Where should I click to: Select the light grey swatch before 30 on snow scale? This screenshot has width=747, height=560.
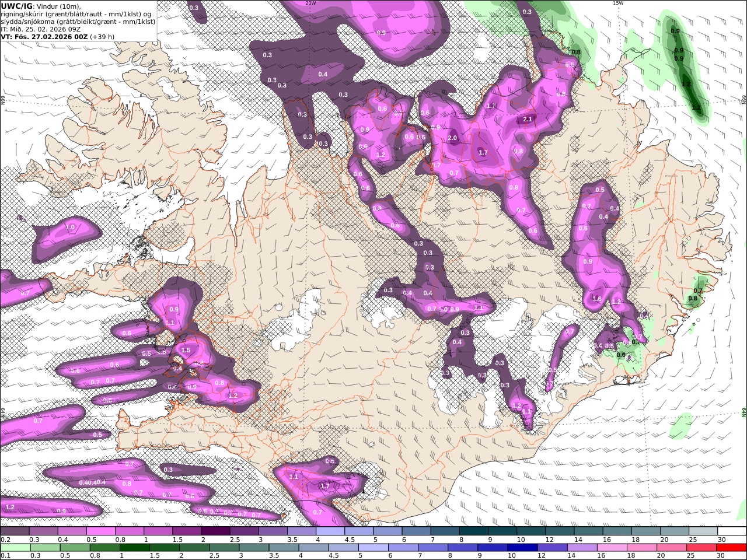[703, 531]
